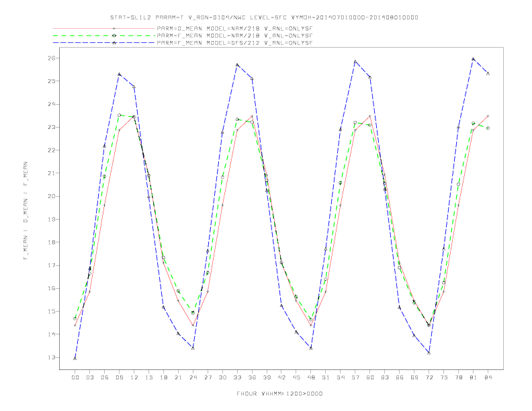Click x-axis tick label 15
Image resolution: width=532 pixels, height=411 pixels.
pyautogui.click(x=148, y=377)
